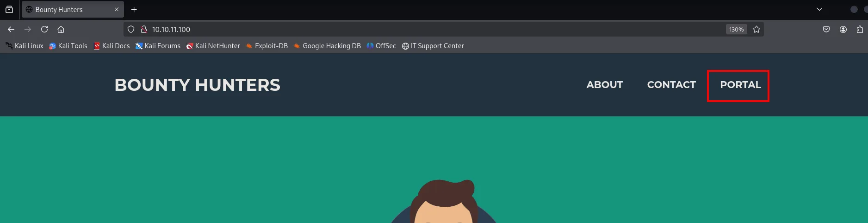The image size is (868, 223).
Task: Bookmark this page with the star icon
Action: pos(756,29)
